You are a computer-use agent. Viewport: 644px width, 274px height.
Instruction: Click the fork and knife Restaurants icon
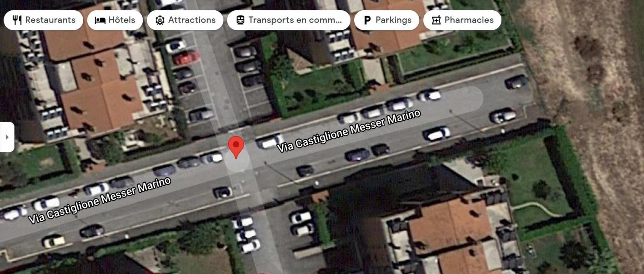17,20
